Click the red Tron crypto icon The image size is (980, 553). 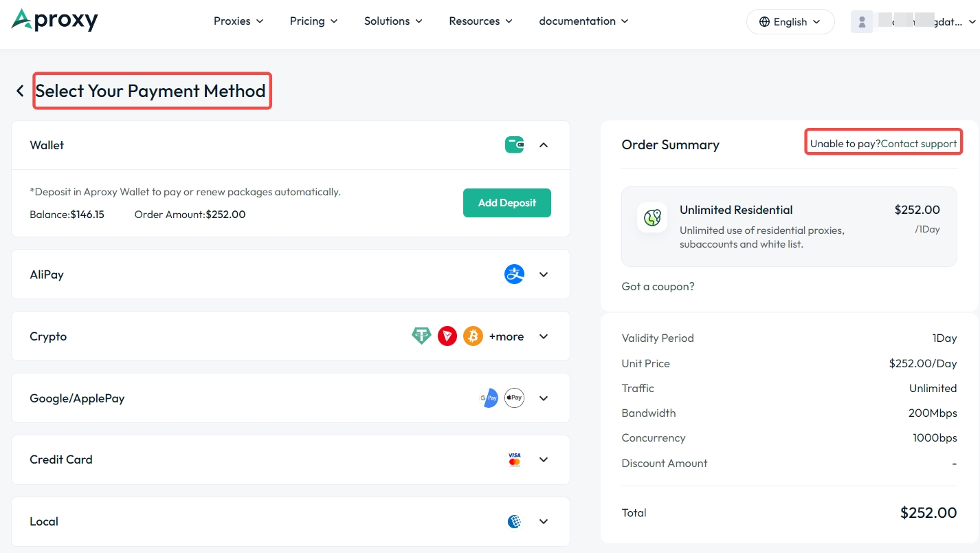click(447, 336)
